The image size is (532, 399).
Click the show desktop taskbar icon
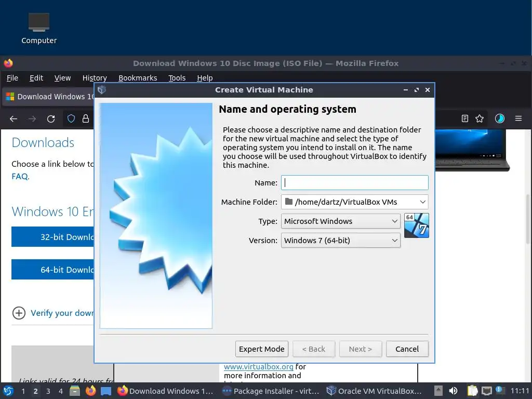(106, 391)
